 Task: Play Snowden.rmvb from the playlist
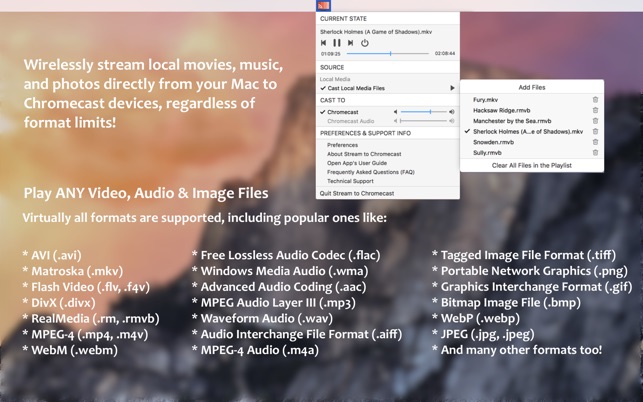[x=493, y=142]
